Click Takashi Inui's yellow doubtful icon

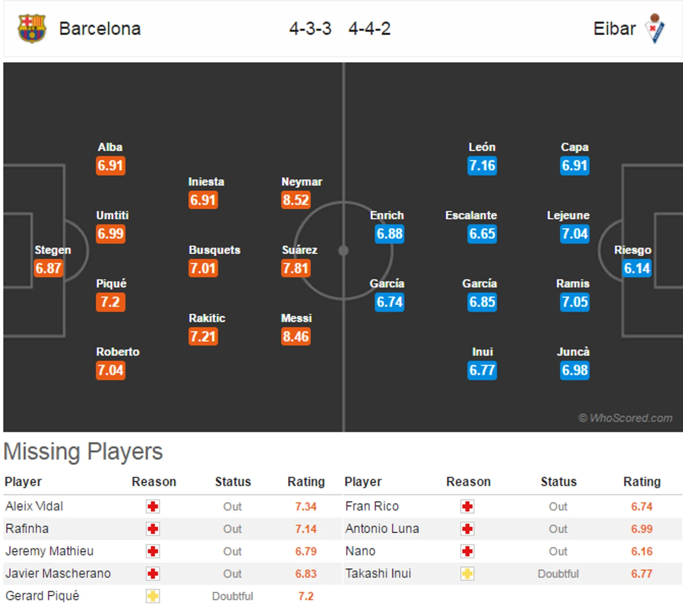pyautogui.click(x=467, y=574)
